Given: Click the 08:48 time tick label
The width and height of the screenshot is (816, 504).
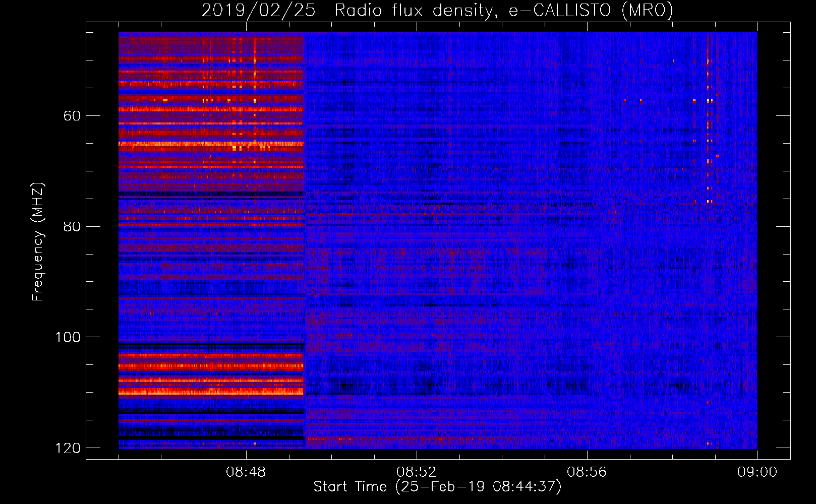Looking at the screenshot, I should 246,472.
